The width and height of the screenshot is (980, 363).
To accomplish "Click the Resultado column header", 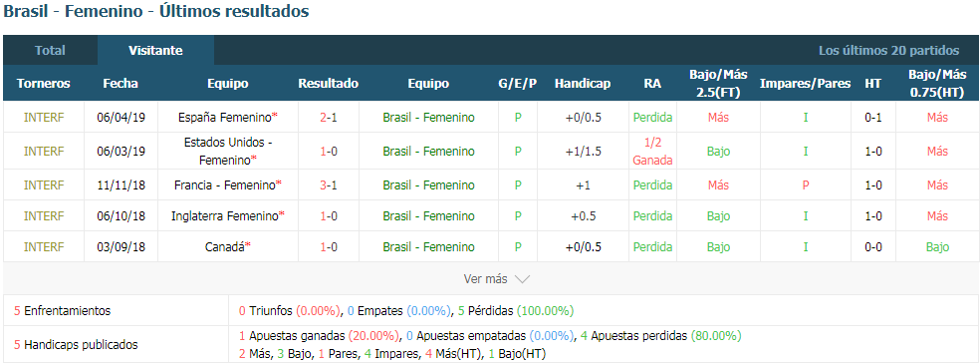I will pos(328,83).
